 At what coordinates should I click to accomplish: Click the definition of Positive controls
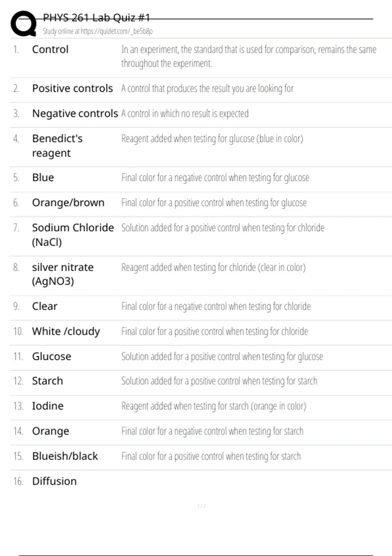[207, 89]
